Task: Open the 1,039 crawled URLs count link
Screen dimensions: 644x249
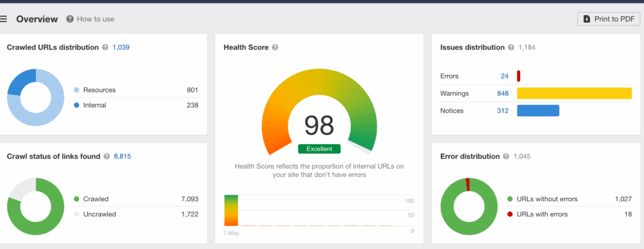Action: 121,47
